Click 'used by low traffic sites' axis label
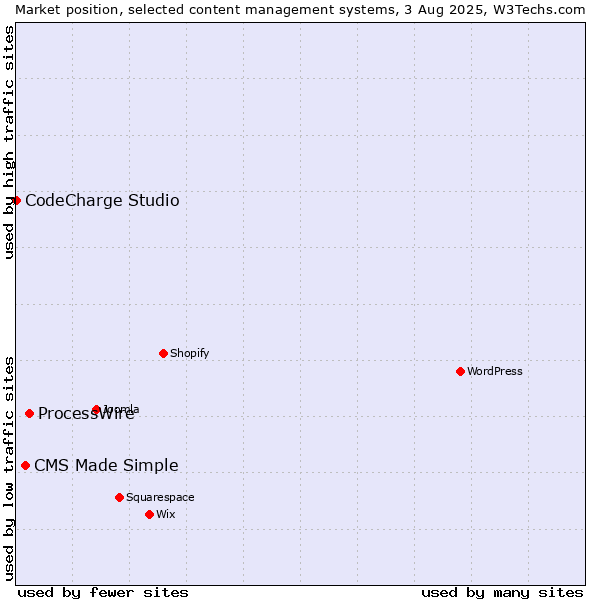Viewport: 600px width, 600px height. [8, 470]
